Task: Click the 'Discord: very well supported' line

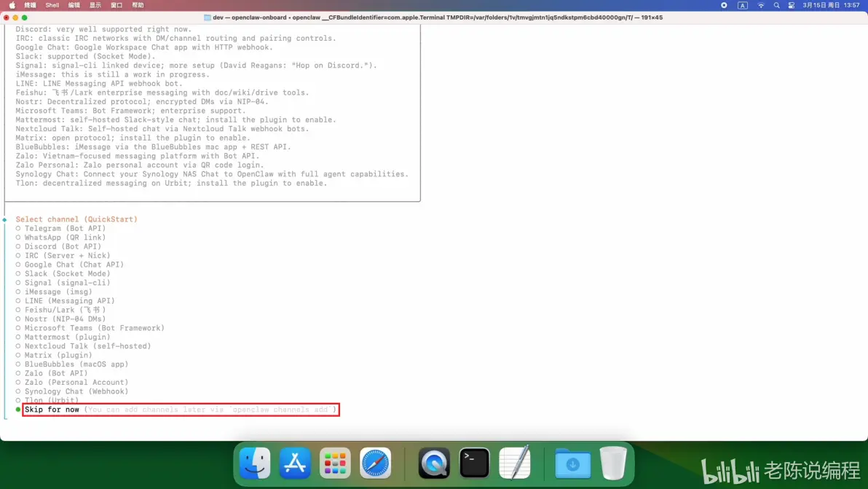Action: click(x=103, y=29)
